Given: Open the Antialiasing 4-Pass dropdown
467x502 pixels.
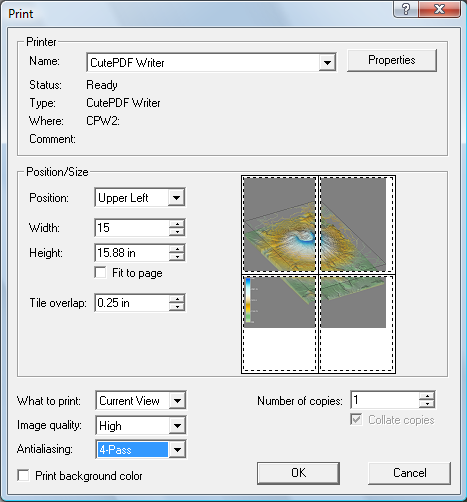Looking at the screenshot, I should click(177, 450).
